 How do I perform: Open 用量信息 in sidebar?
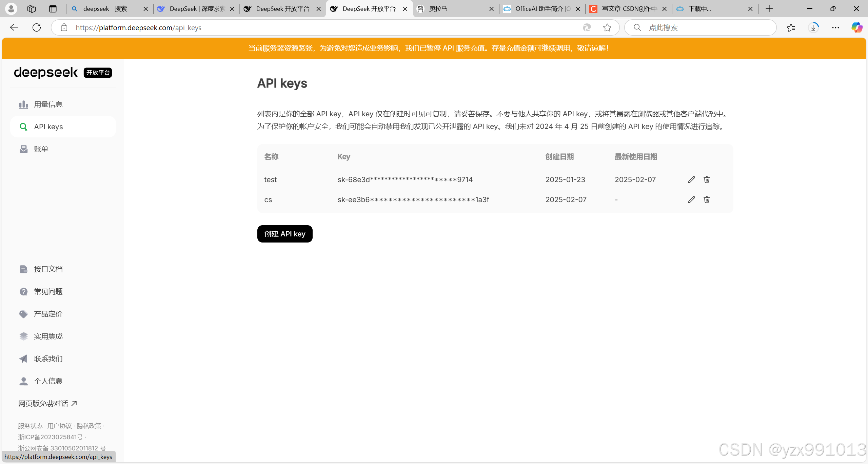[x=48, y=104]
